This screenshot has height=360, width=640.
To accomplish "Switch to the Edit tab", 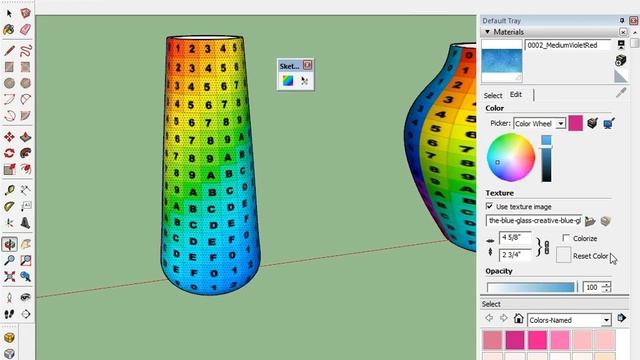I will pos(516,94).
